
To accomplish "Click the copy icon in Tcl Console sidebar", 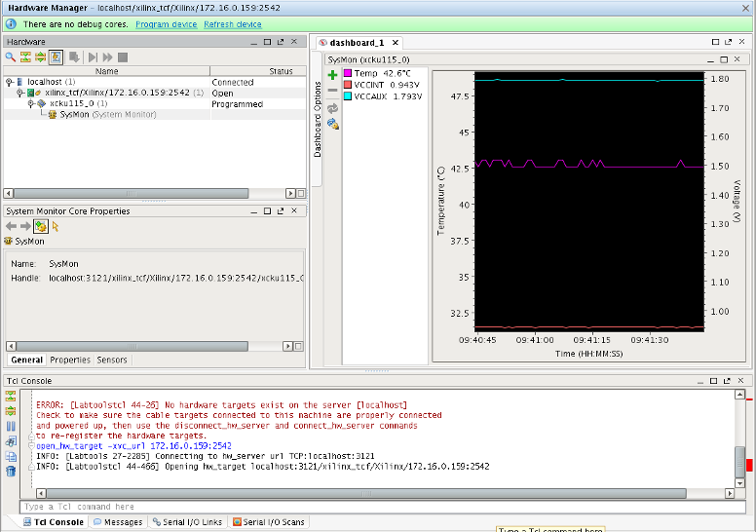I will pos(11,457).
